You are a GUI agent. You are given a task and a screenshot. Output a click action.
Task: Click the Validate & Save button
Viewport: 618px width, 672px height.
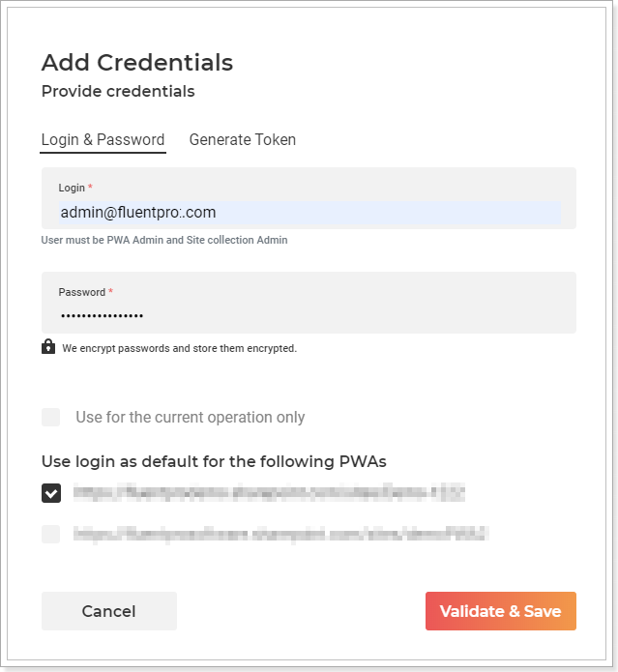coord(501,611)
